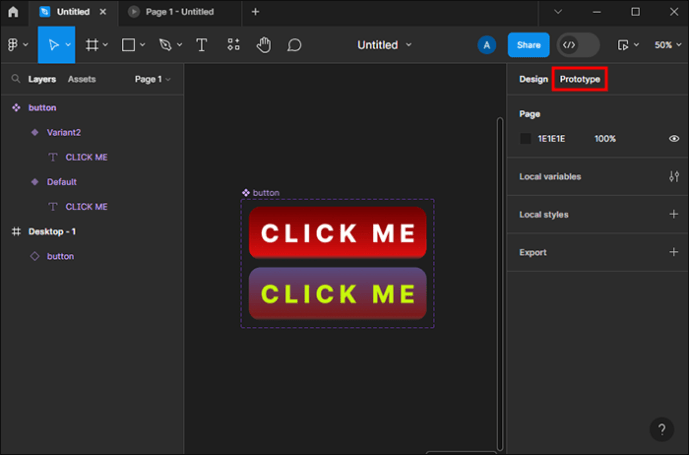Click the purple CLICK ME button variant
The image size is (689, 455).
tap(337, 293)
